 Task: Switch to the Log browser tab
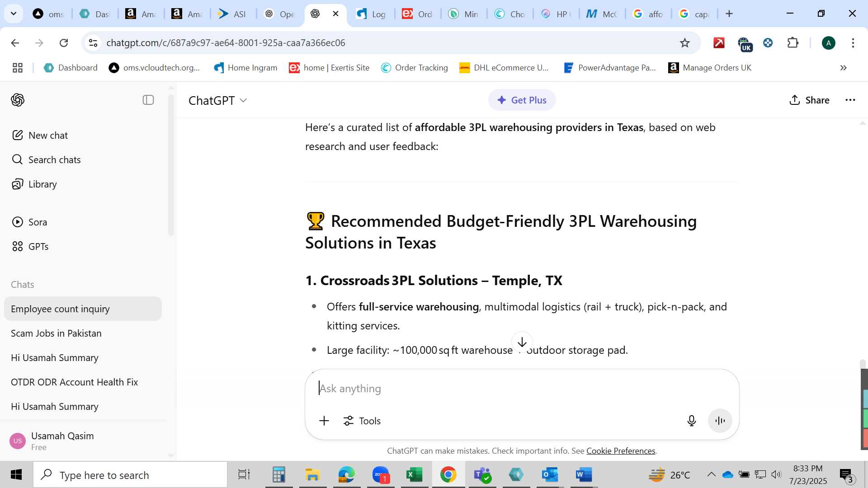372,14
